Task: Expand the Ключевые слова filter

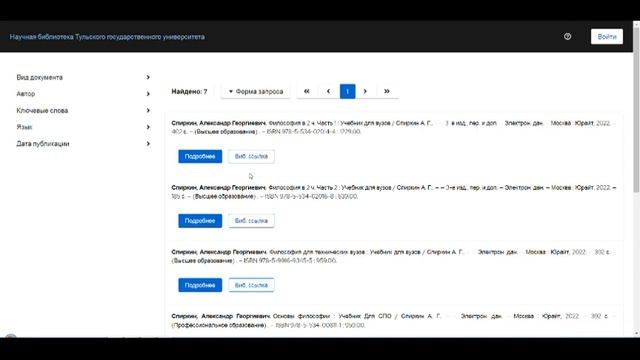Action: point(83,111)
